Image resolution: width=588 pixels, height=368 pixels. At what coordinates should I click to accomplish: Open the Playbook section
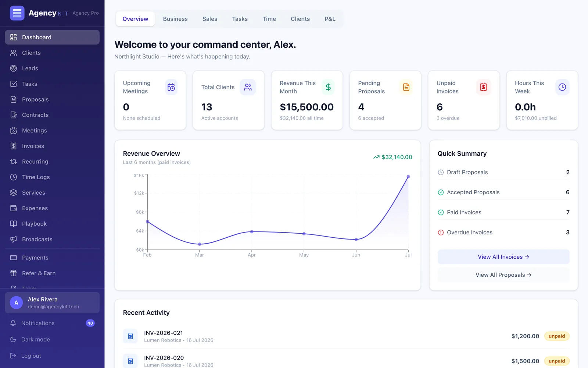(x=52, y=224)
